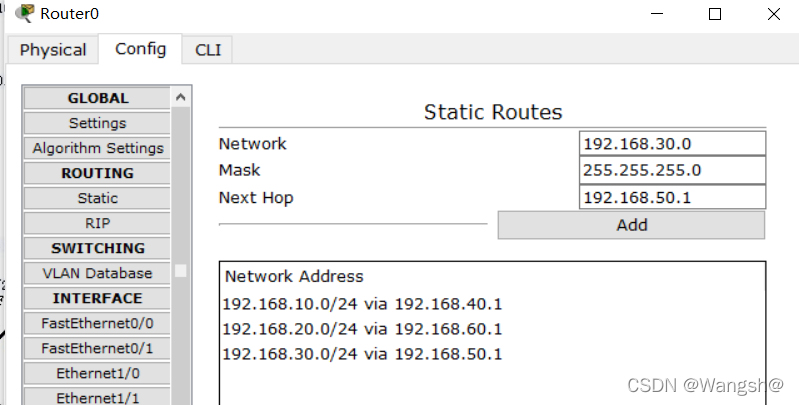The height and width of the screenshot is (405, 799).
Task: Open RIP routing configuration
Action: coord(97,223)
